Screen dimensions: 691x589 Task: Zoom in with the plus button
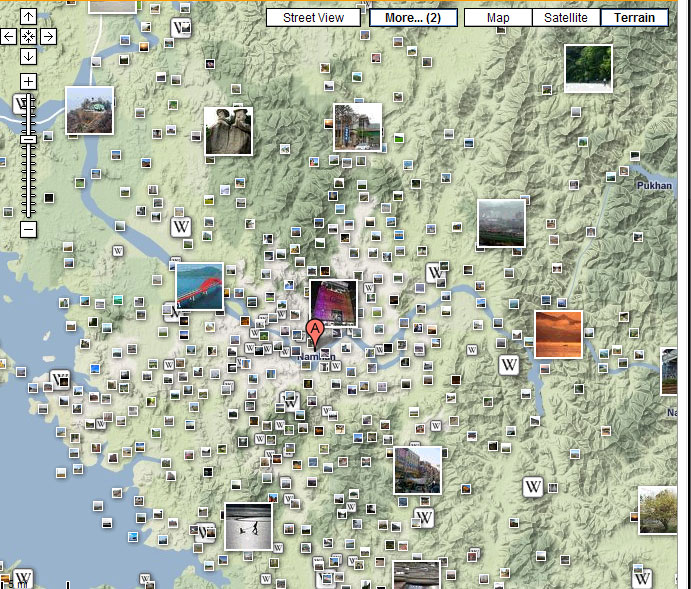tap(28, 81)
